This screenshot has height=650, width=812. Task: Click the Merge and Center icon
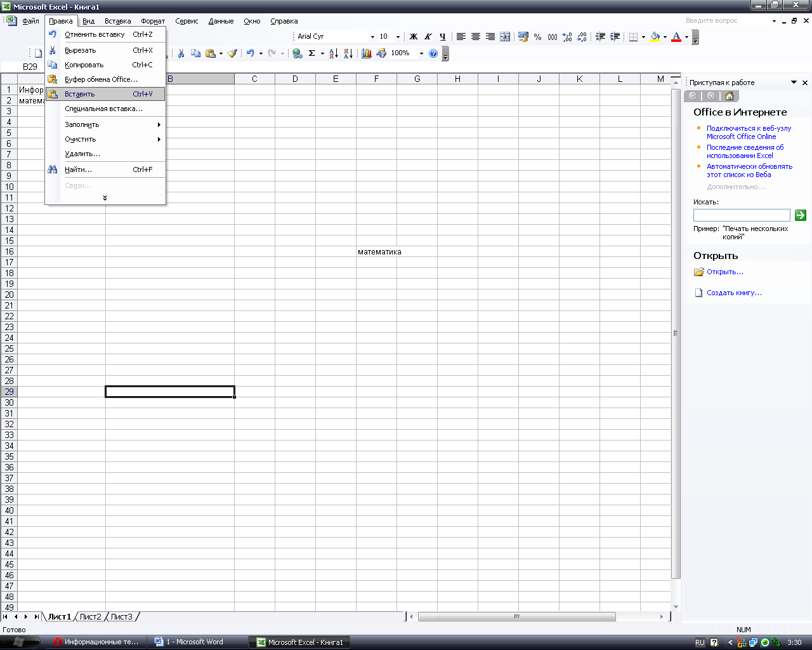tap(505, 37)
